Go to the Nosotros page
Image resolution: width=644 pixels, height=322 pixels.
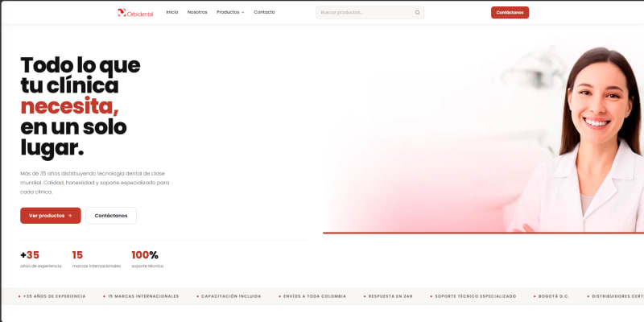pos(197,12)
